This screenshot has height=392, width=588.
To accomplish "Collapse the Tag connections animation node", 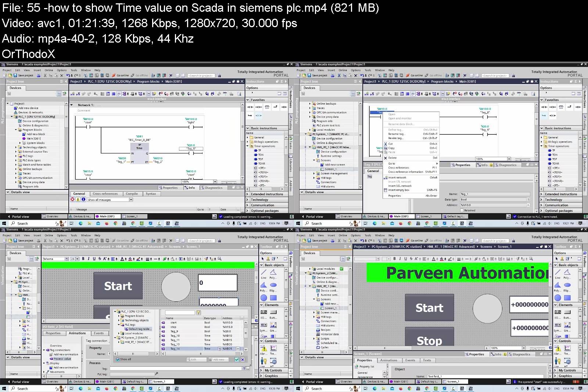I will pyautogui.click(x=44, y=350).
